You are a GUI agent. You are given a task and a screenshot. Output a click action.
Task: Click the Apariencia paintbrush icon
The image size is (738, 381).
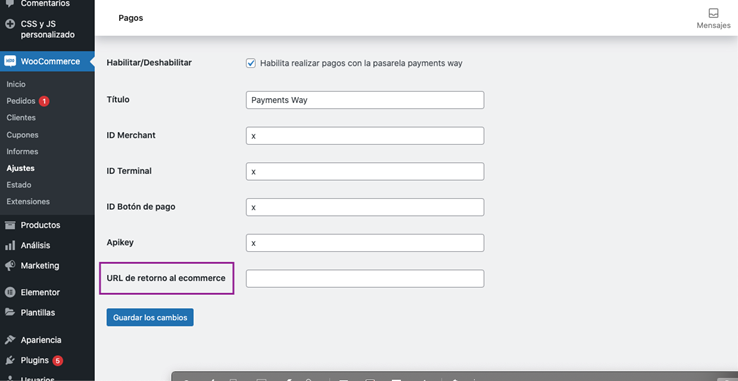click(10, 340)
